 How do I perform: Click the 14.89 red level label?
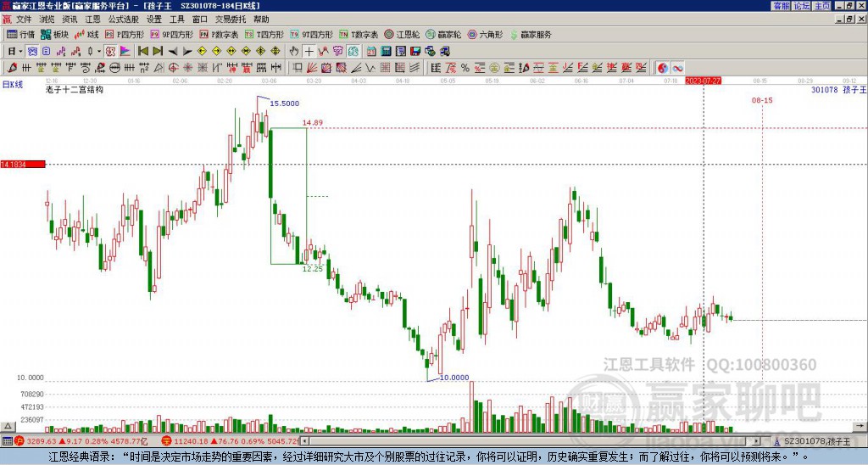(x=313, y=123)
